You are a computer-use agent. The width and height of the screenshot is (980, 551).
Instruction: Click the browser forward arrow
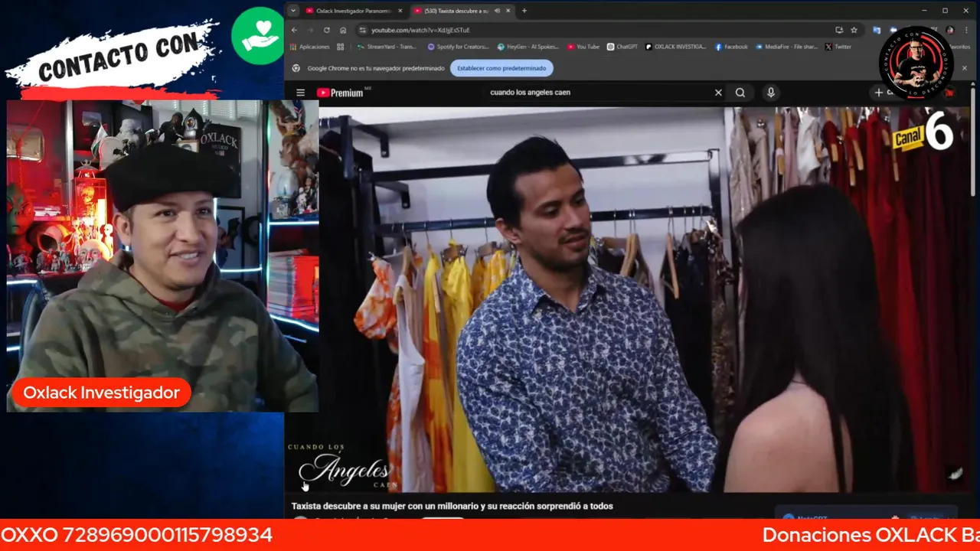[311, 30]
